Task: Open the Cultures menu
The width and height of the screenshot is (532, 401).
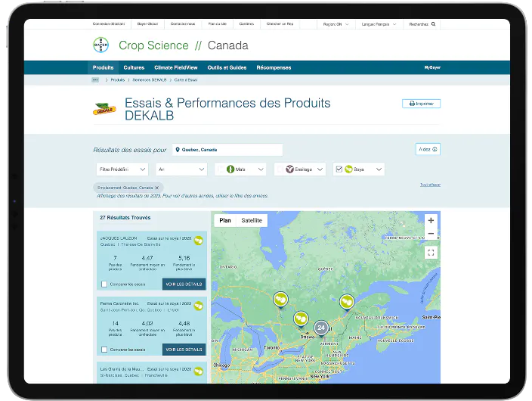Action: pos(134,67)
